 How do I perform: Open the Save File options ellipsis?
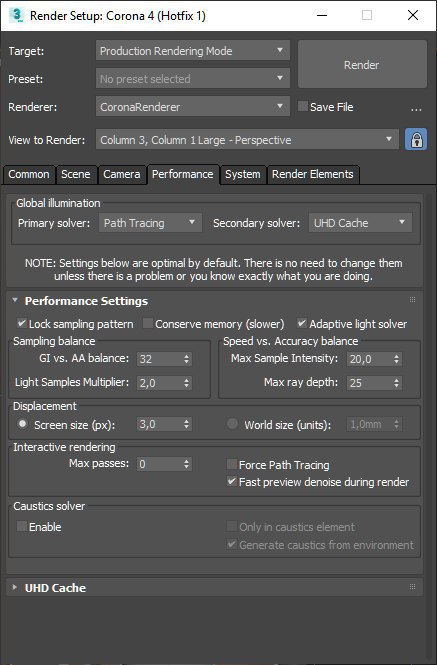[417, 108]
